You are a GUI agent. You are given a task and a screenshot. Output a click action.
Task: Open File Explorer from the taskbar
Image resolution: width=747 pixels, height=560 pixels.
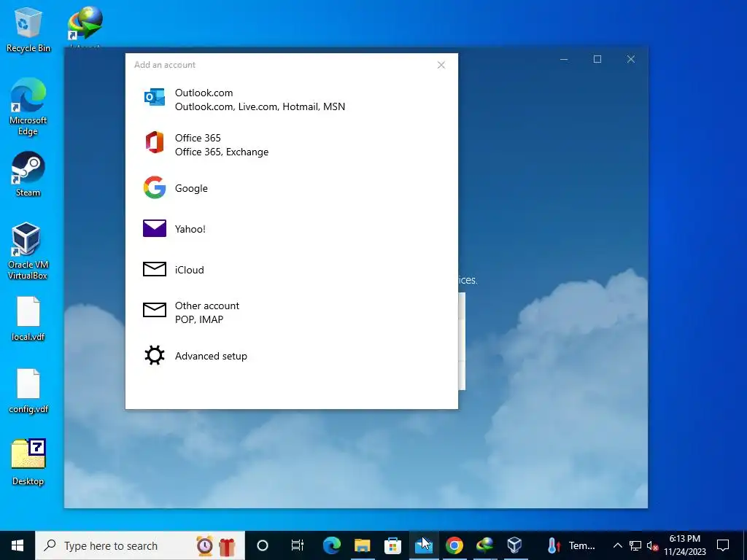362,545
